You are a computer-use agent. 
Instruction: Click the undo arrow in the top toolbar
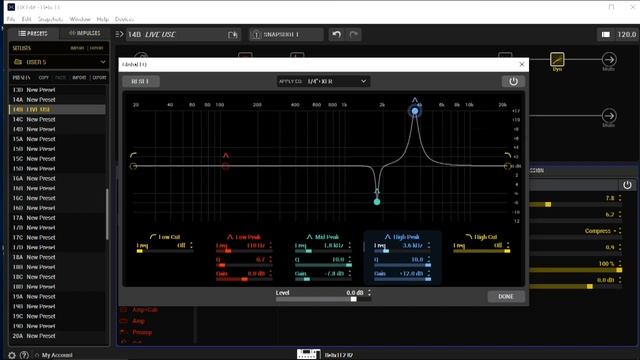click(336, 35)
